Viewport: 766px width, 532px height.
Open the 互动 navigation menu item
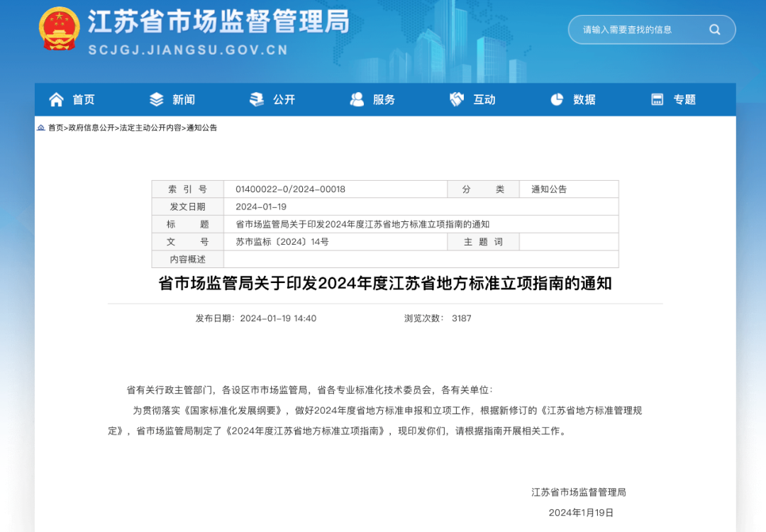[x=484, y=99]
